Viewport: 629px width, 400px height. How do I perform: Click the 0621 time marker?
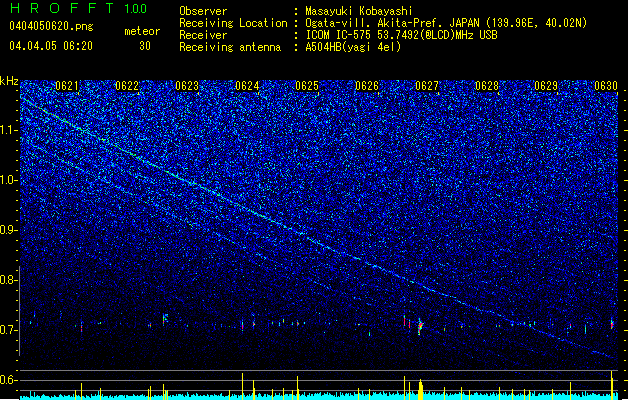coord(67,86)
